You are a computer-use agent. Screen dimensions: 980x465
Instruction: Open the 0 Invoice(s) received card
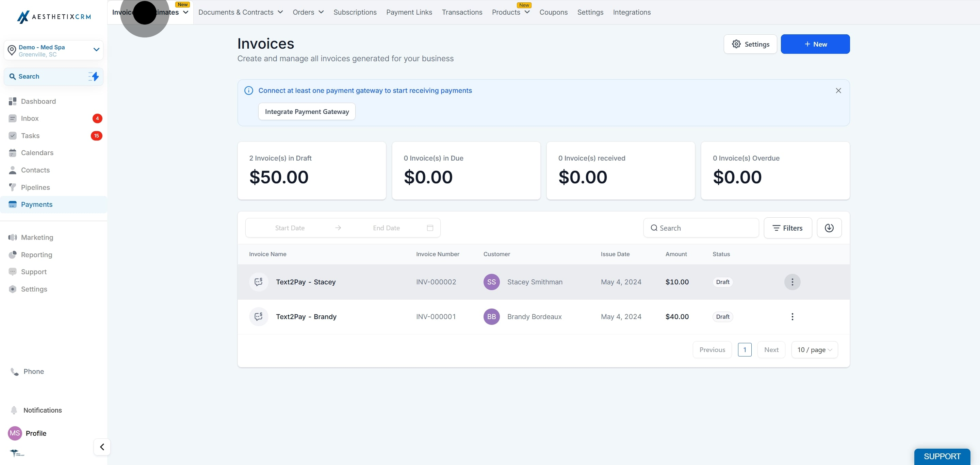tap(620, 171)
